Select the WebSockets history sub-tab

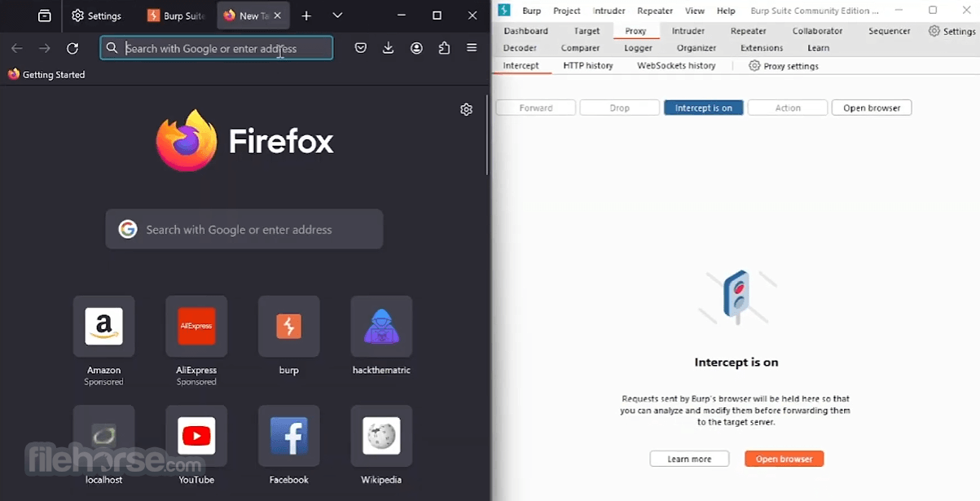pyautogui.click(x=676, y=65)
